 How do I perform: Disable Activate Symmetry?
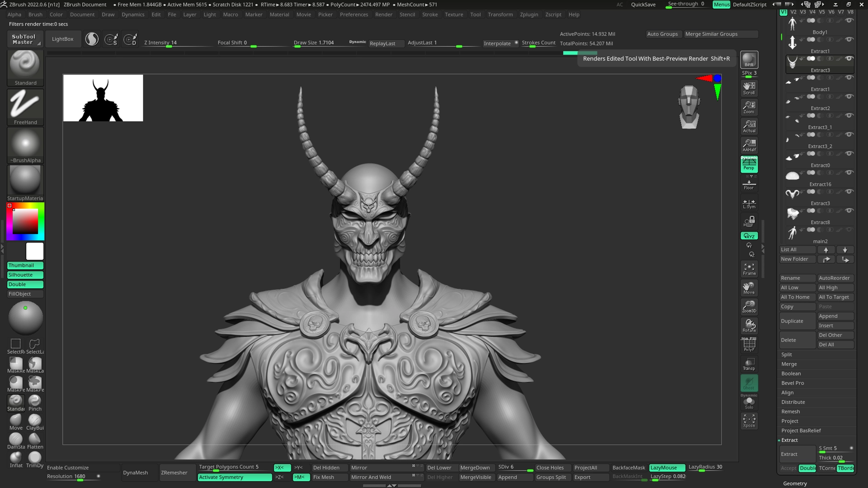coord(234,477)
